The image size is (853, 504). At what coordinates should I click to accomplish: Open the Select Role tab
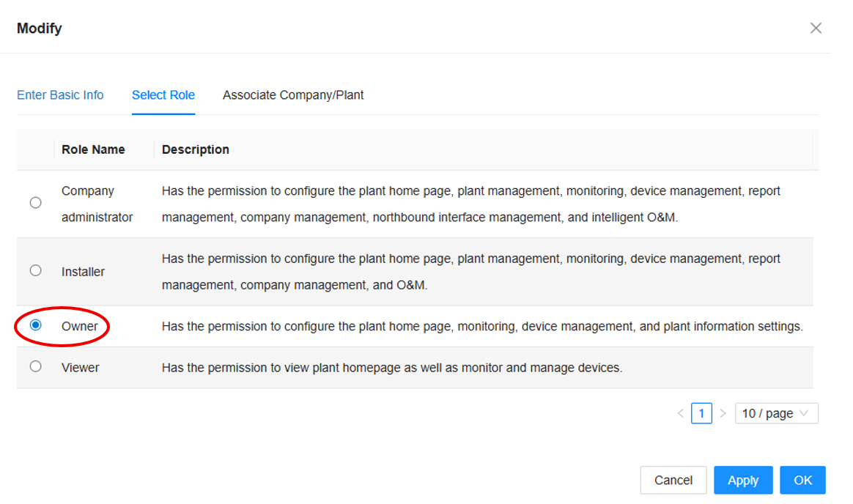pos(163,95)
